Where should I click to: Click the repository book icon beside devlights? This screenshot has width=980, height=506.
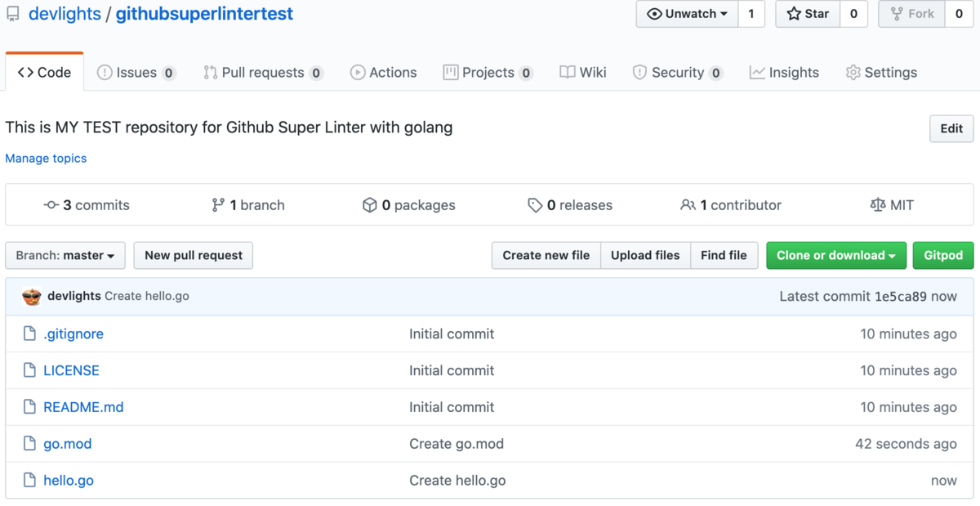click(13, 15)
